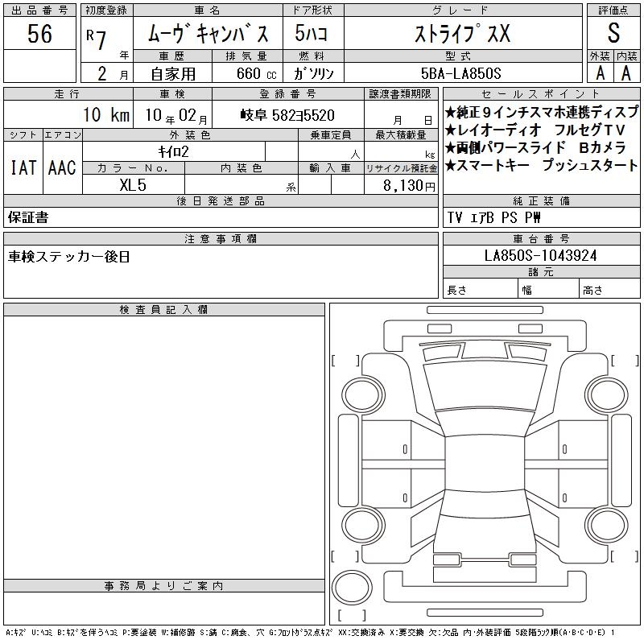Click the shift type IAT
This screenshot has height=644, width=644.
click(23, 167)
